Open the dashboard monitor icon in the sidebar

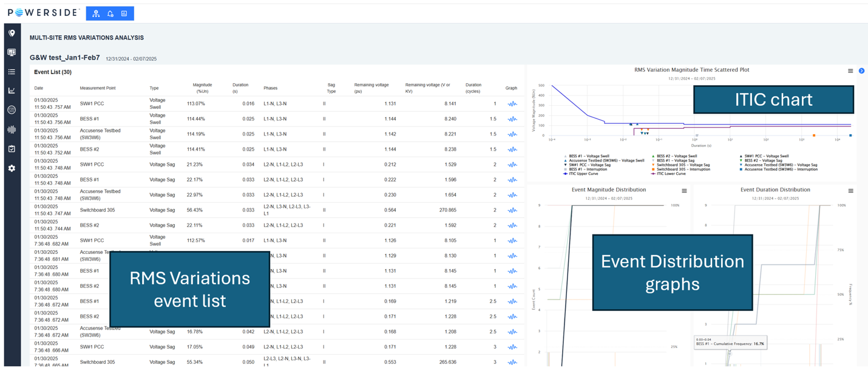(11, 52)
